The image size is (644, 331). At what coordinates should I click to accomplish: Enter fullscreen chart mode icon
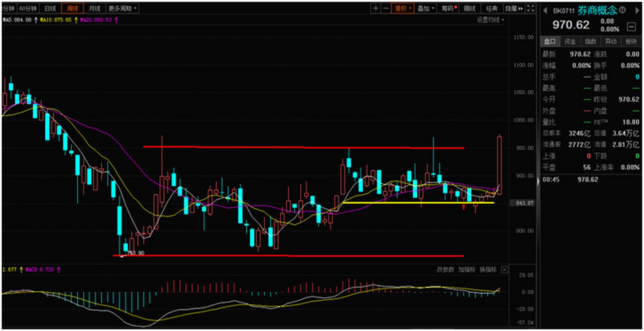530,9
